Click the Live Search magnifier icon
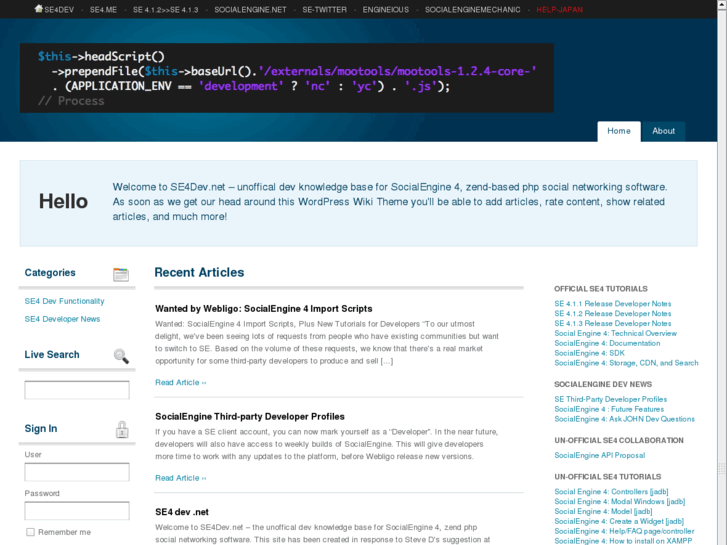This screenshot has height=545, width=727. click(x=121, y=356)
